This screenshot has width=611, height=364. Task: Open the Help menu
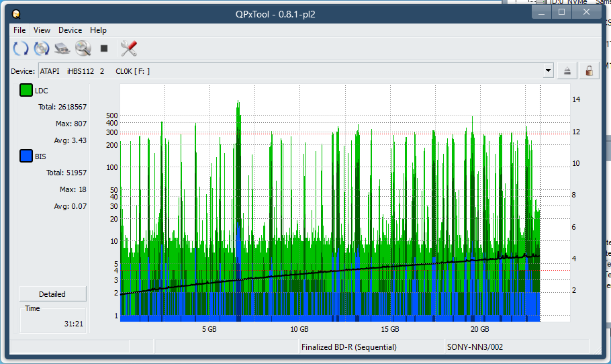[98, 30]
